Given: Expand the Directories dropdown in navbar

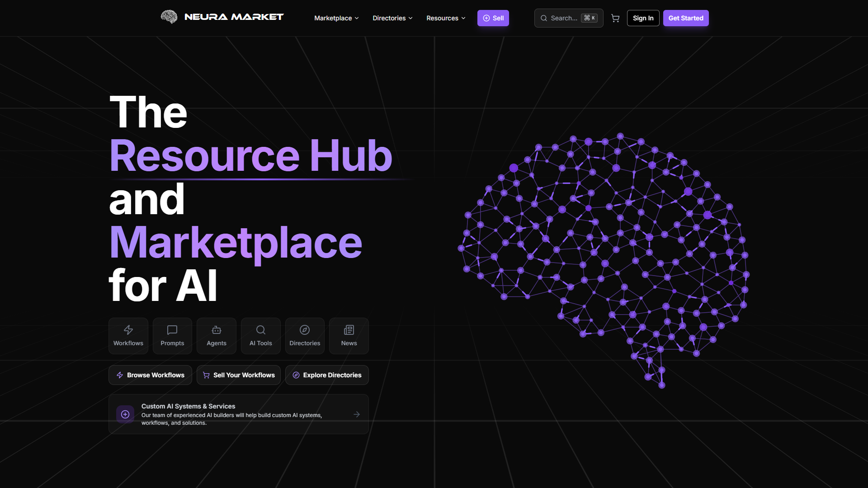Looking at the screenshot, I should tap(392, 18).
